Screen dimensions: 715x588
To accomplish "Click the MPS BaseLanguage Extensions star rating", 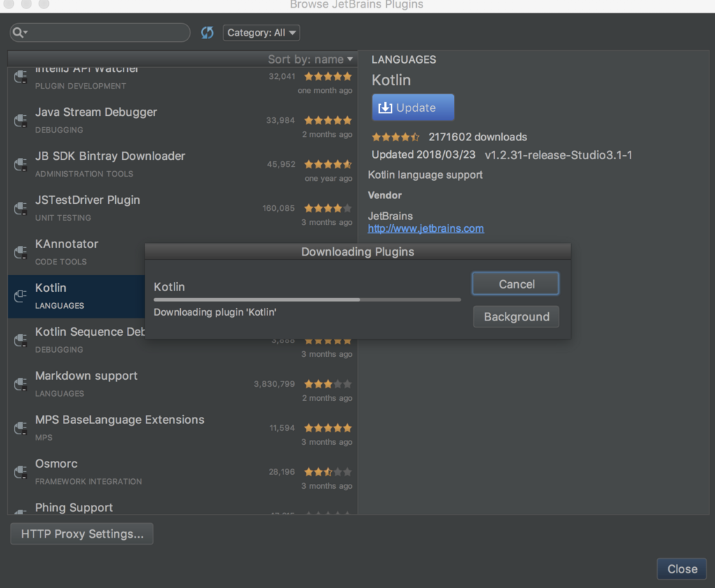I will coord(328,428).
